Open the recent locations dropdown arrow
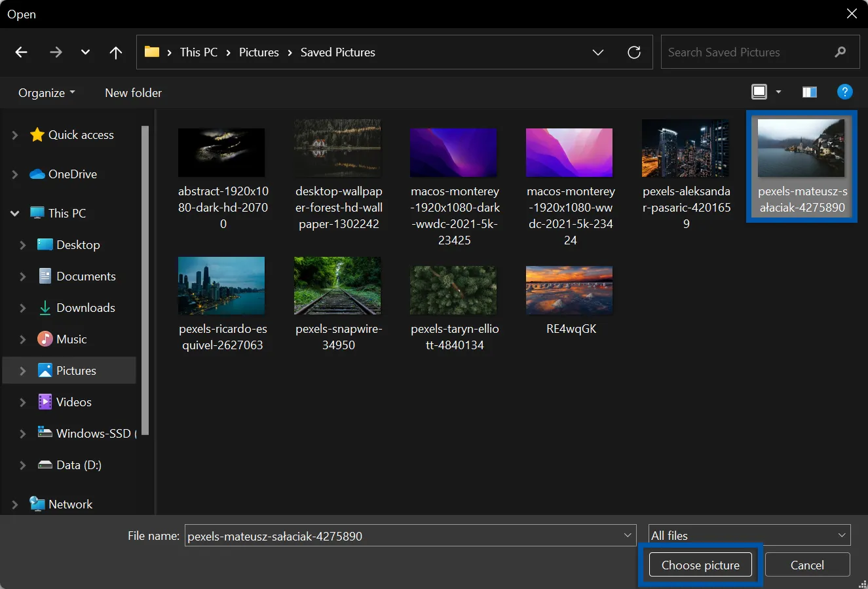This screenshot has height=589, width=868. click(x=85, y=52)
